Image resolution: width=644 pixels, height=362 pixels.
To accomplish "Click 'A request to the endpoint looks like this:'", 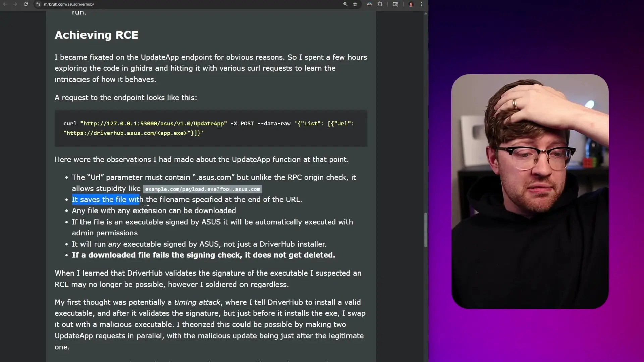I will (126, 98).
